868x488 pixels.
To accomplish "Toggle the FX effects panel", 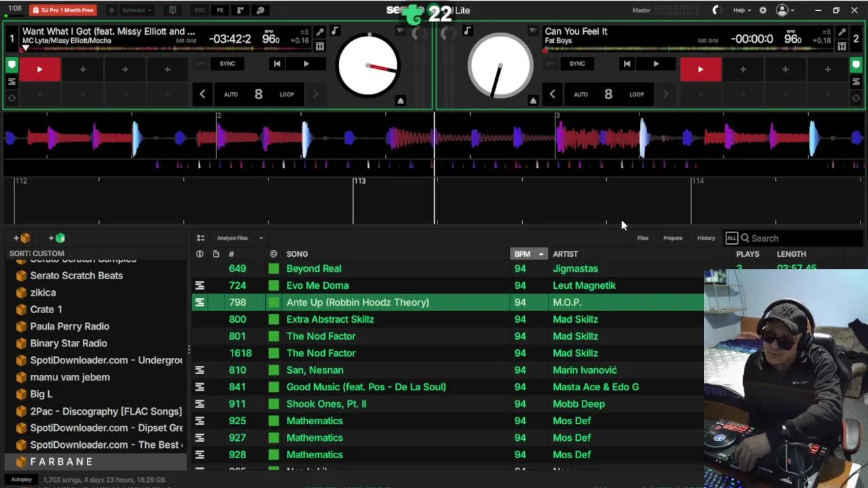I will [x=220, y=10].
